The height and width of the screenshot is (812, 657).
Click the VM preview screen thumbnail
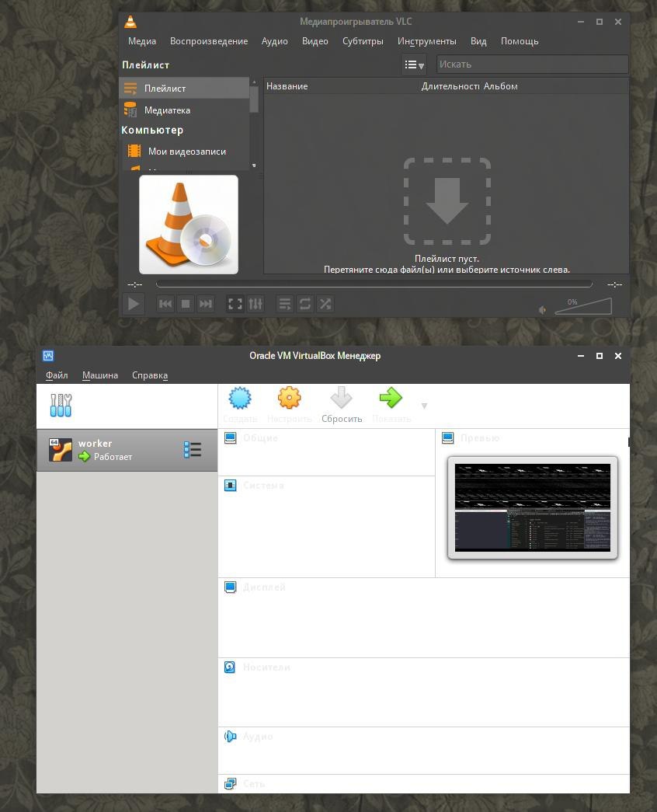532,507
